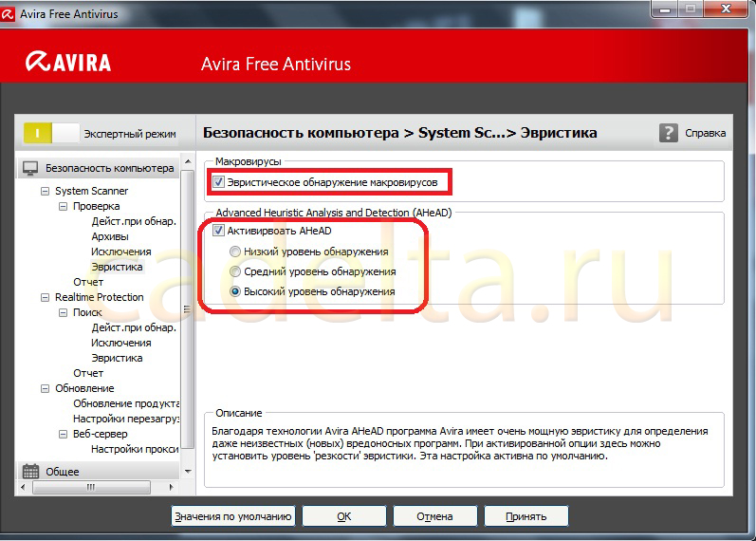The image size is (756, 541).
Task: Select Исключения under Проверка
Action: point(121,252)
